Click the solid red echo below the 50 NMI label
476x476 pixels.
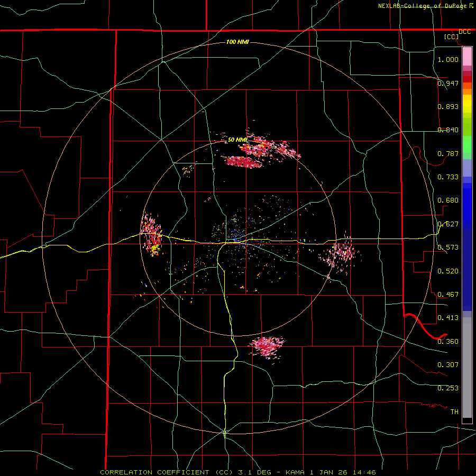(x=243, y=162)
